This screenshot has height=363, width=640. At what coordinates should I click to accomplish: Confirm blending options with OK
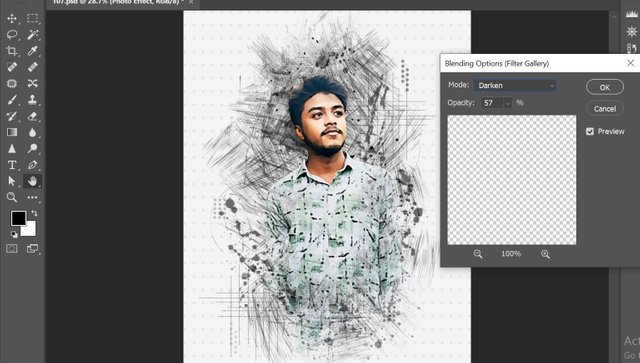coord(605,87)
